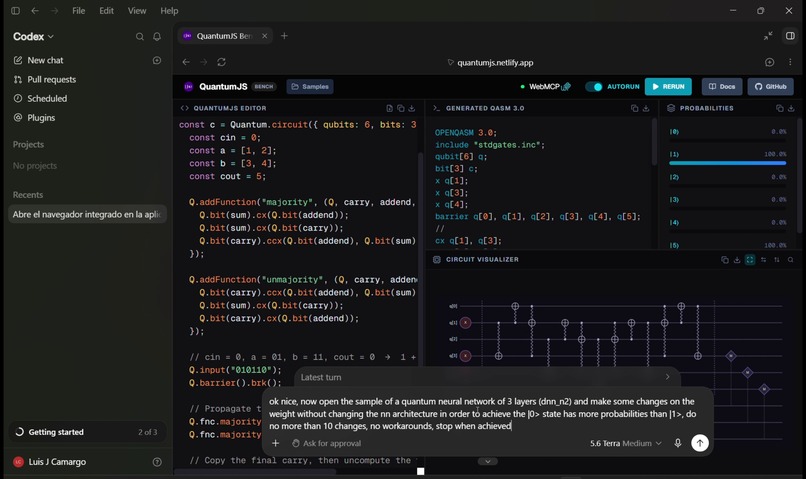Send the prompt with the arrow button
The width and height of the screenshot is (806, 479).
(x=700, y=443)
